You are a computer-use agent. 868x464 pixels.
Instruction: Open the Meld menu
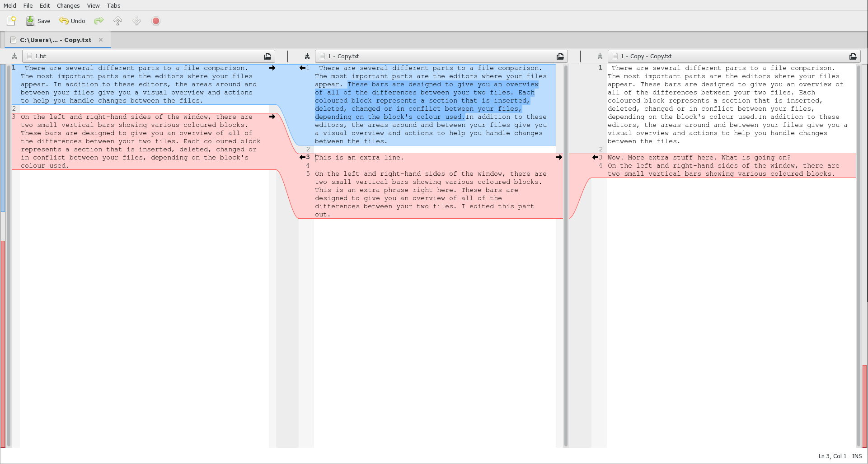tap(10, 5)
